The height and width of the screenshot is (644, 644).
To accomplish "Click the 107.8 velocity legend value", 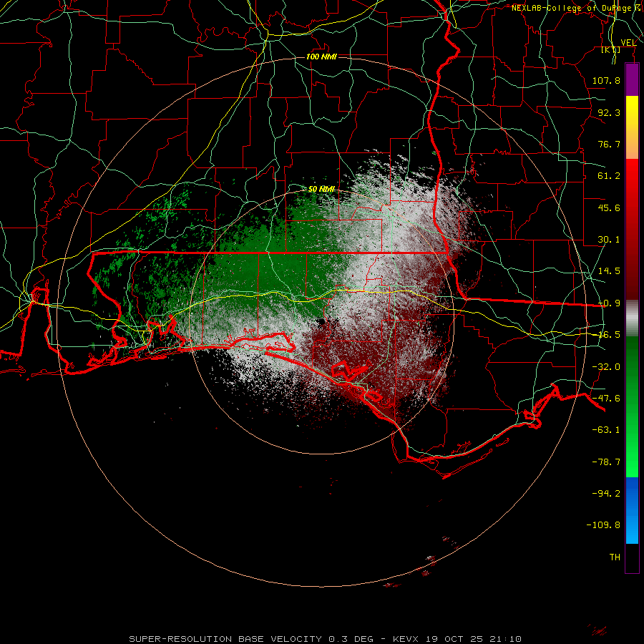I will tap(606, 80).
